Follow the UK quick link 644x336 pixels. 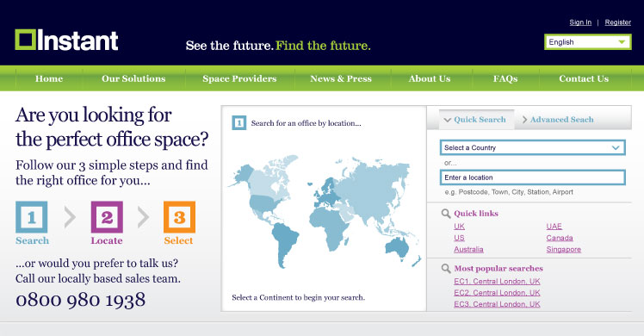459,227
